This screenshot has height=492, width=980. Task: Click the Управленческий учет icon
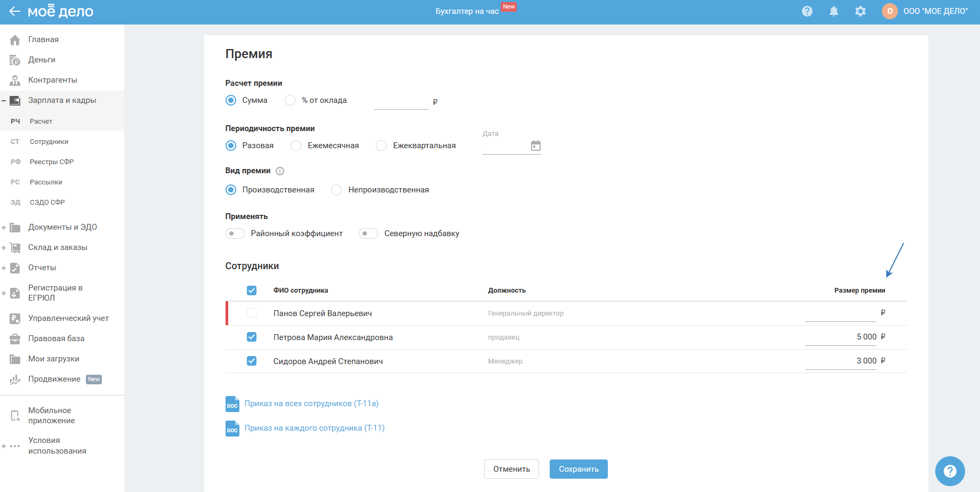coord(15,319)
